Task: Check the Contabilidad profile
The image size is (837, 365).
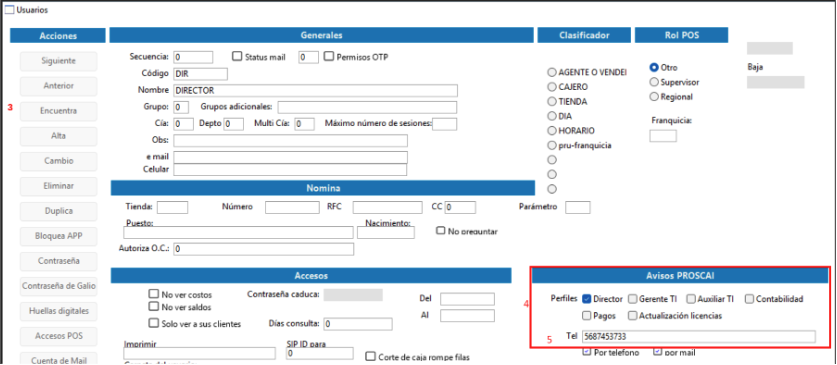Action: (x=749, y=299)
